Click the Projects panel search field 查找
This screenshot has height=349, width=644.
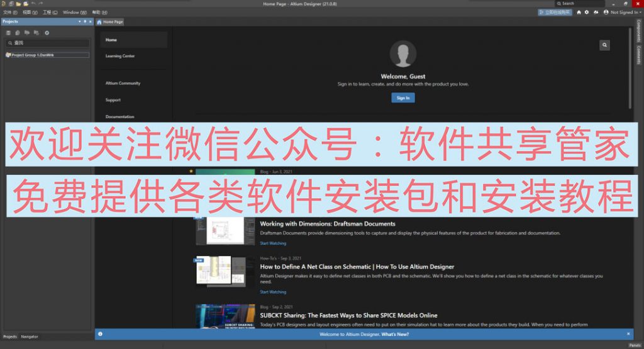click(47, 43)
